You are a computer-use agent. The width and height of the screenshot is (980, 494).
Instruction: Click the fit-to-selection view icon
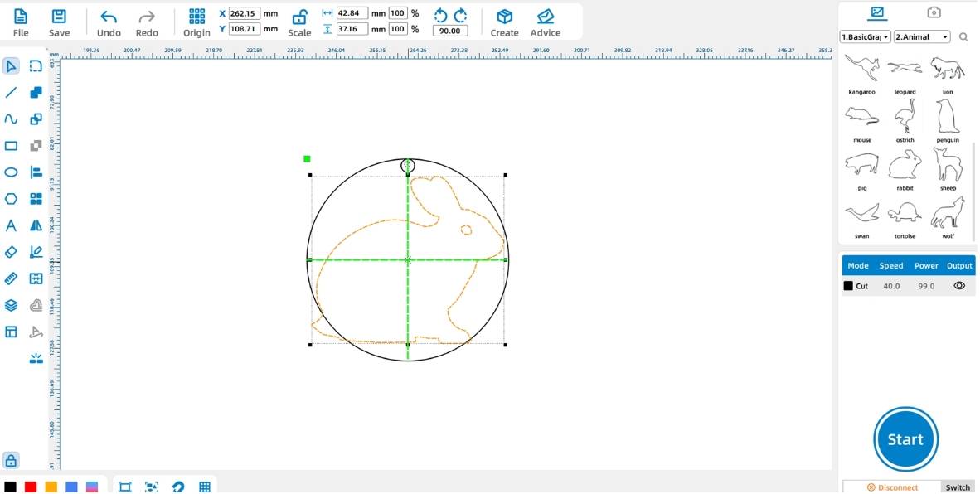pos(151,487)
